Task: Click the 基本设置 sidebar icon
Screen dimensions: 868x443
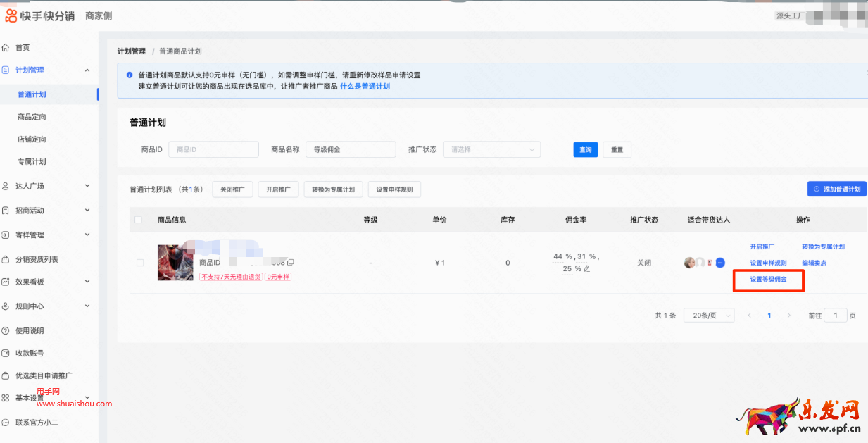Action: [x=8, y=397]
